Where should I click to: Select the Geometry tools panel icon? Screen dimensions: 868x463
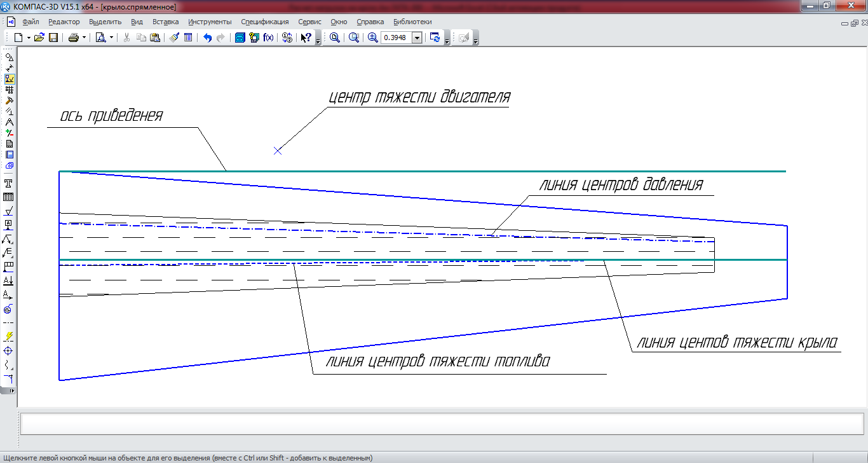pos(10,57)
